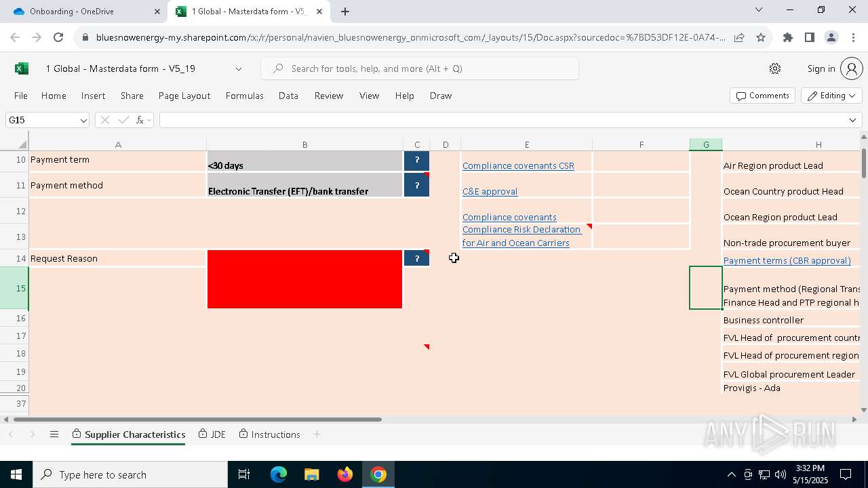Click the help button for Payment term
This screenshot has width=868, height=488.
(x=416, y=160)
